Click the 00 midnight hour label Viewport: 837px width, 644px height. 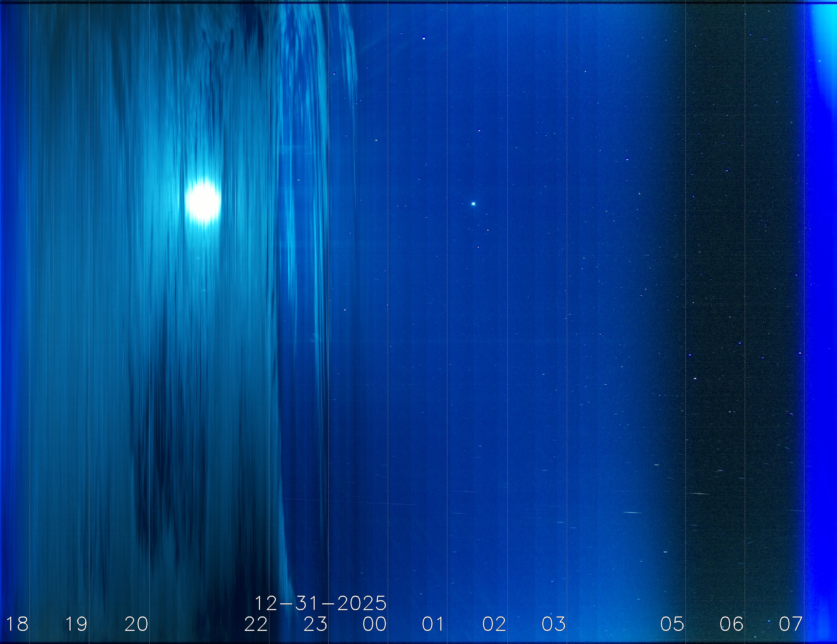(374, 624)
